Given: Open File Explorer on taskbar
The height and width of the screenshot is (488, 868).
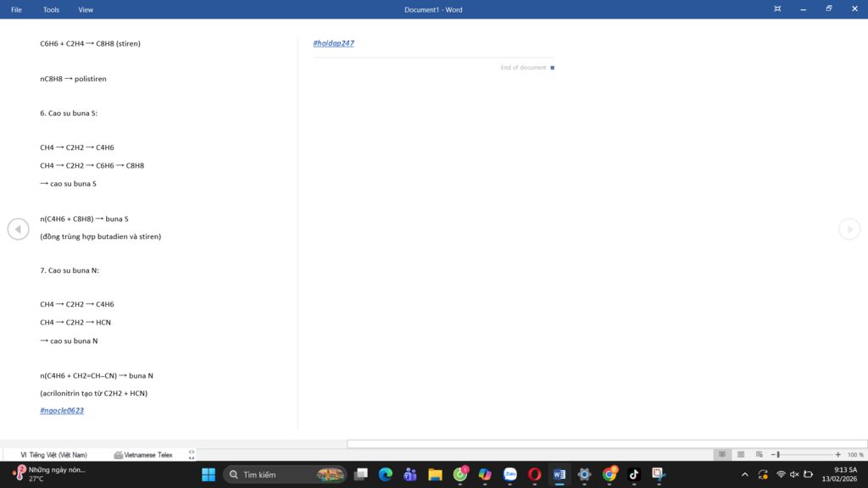Looking at the screenshot, I should (x=435, y=474).
